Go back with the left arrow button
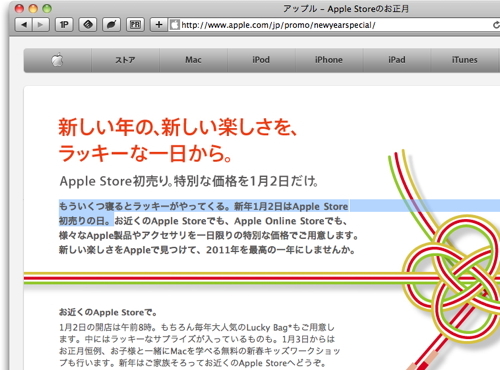This screenshot has width=500, height=370. tap(24, 25)
